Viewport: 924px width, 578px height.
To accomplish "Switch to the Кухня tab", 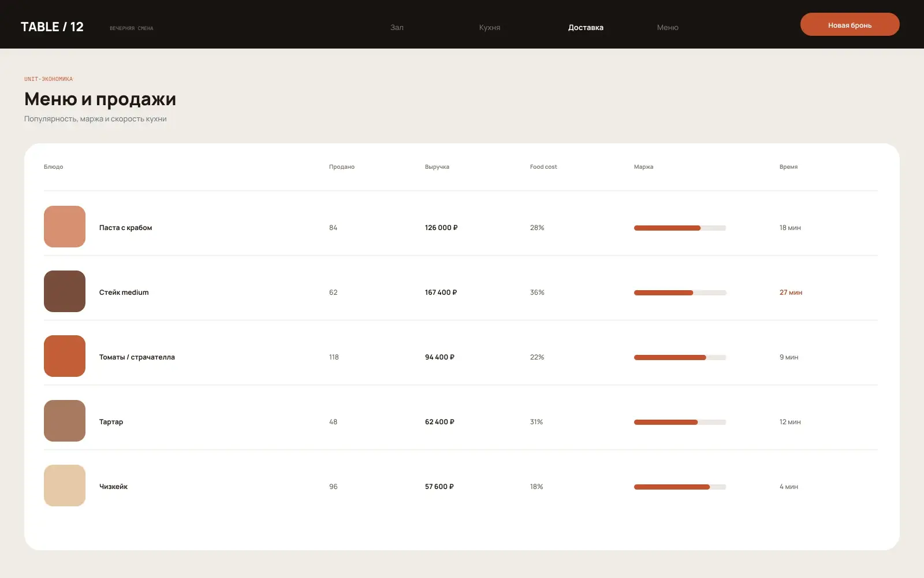I will (x=490, y=27).
